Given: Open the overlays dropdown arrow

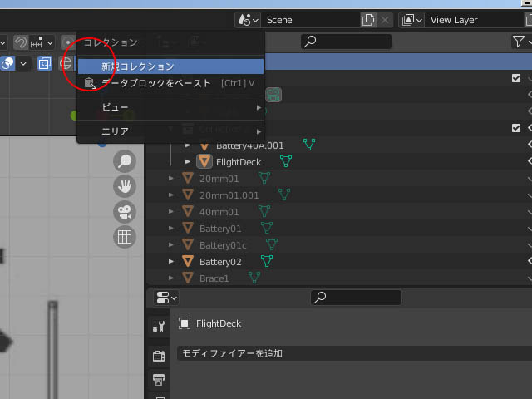Looking at the screenshot, I should click(x=23, y=63).
